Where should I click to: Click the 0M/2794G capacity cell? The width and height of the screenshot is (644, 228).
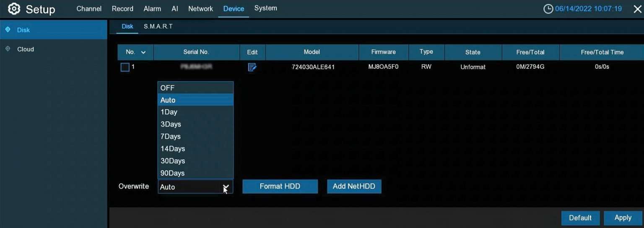coord(530,67)
